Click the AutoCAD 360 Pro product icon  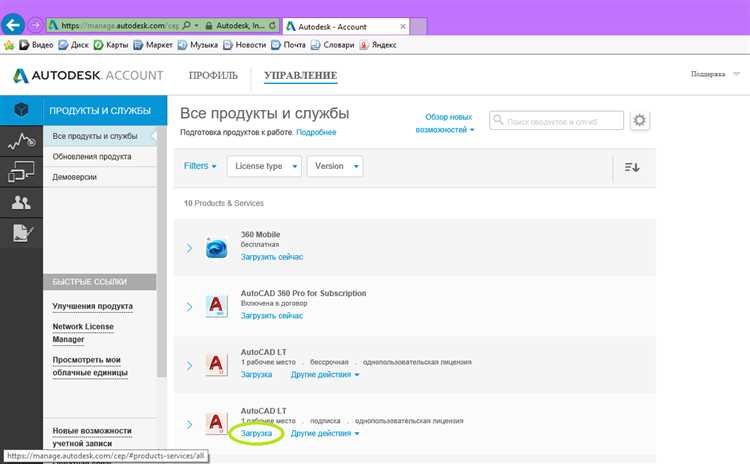216,306
